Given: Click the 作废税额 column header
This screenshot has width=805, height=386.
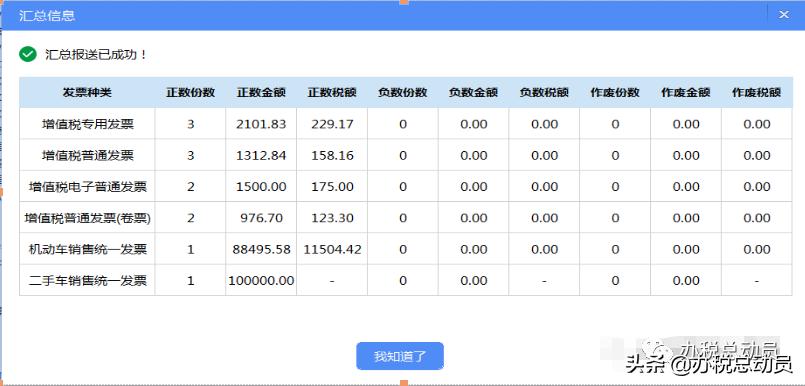Looking at the screenshot, I should 757,93.
